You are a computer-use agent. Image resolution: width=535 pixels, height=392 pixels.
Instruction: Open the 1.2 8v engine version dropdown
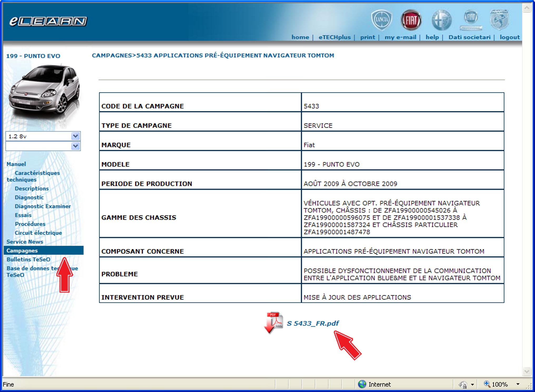76,136
